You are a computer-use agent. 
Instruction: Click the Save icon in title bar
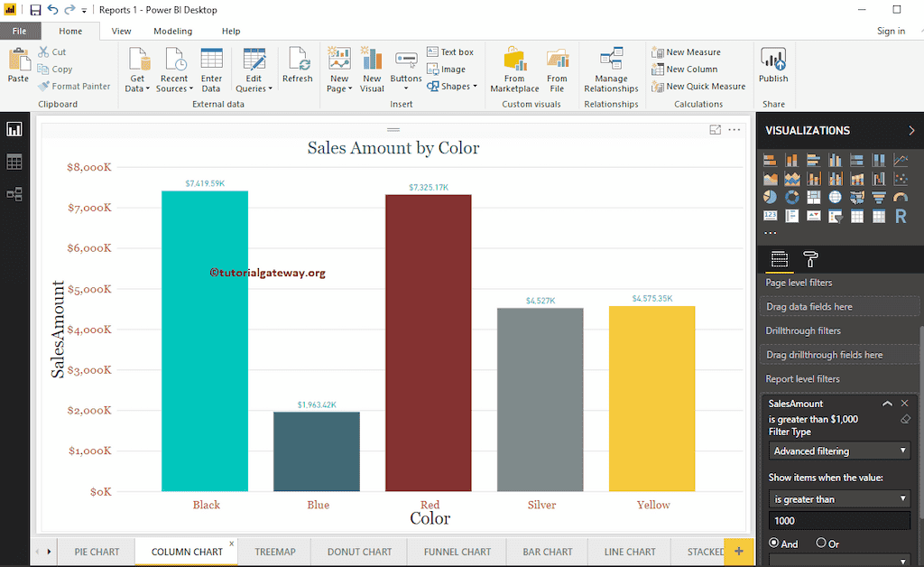click(35, 10)
